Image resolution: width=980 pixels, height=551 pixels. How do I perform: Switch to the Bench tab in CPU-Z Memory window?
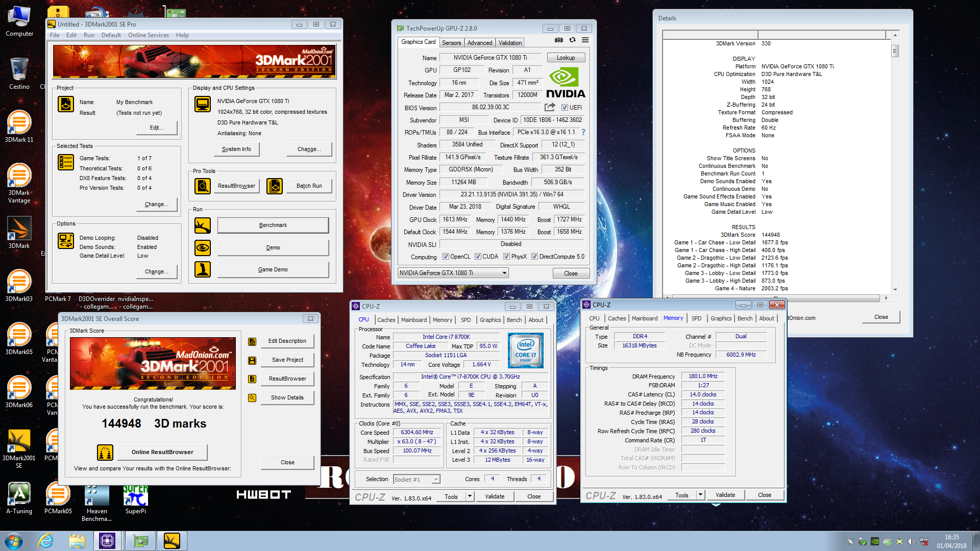tap(745, 318)
